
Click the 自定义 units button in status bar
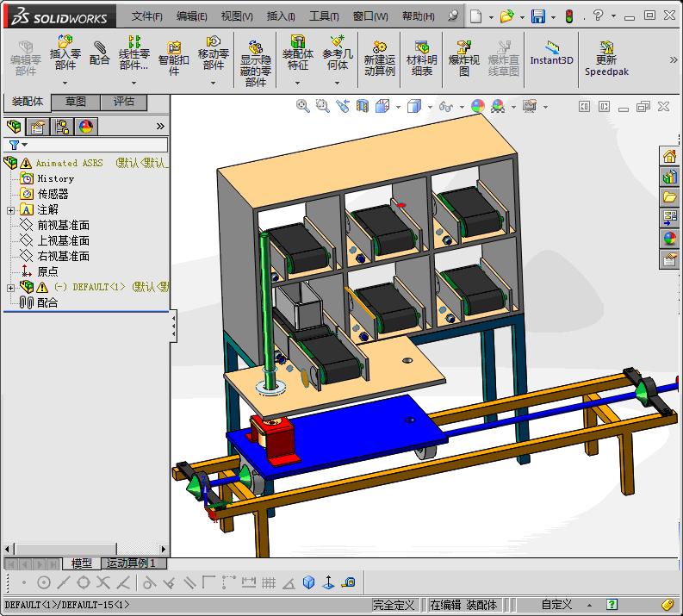click(556, 605)
